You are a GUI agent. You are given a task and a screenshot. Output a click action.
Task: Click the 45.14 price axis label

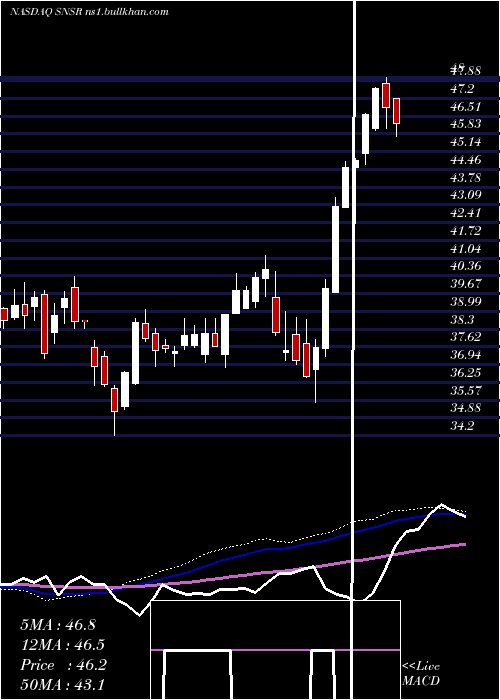[x=466, y=142]
